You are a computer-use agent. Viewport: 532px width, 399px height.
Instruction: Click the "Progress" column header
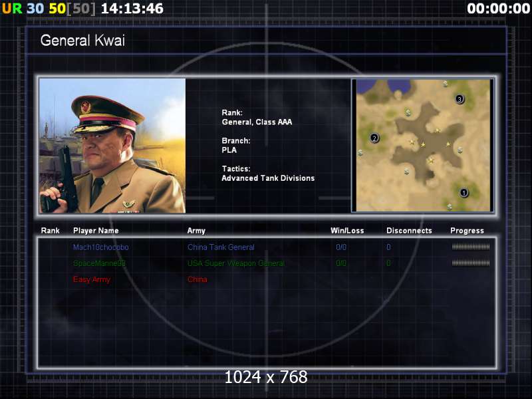467,231
